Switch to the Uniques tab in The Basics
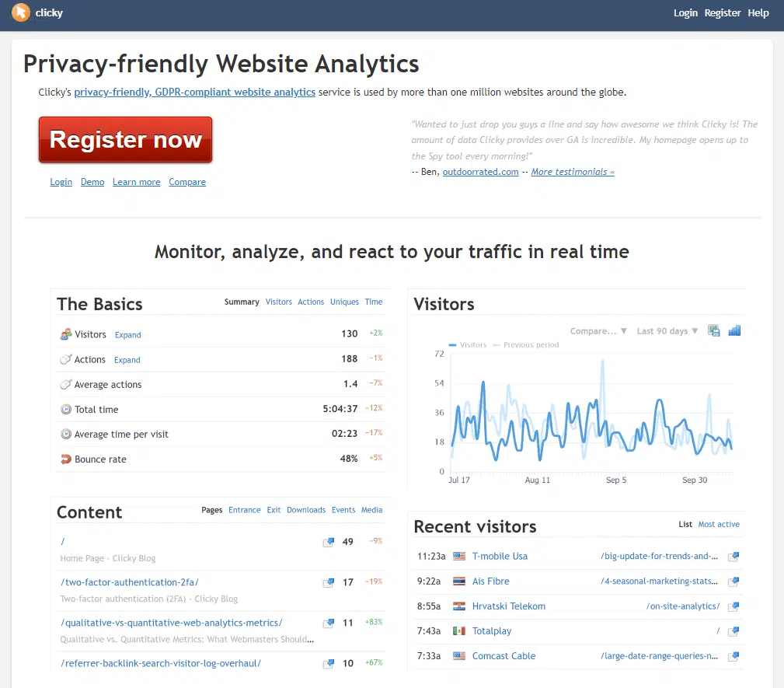Image resolution: width=784 pixels, height=688 pixels. pos(344,302)
